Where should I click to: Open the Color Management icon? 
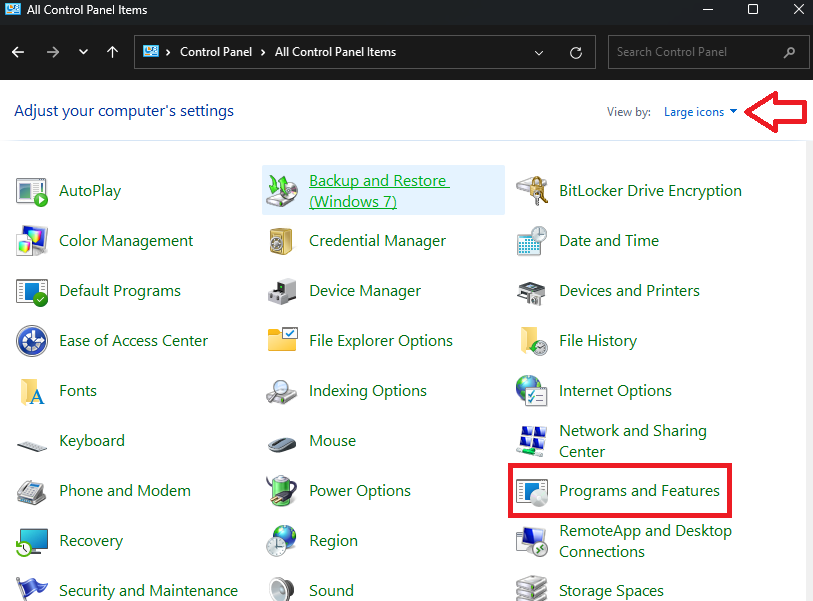32,241
